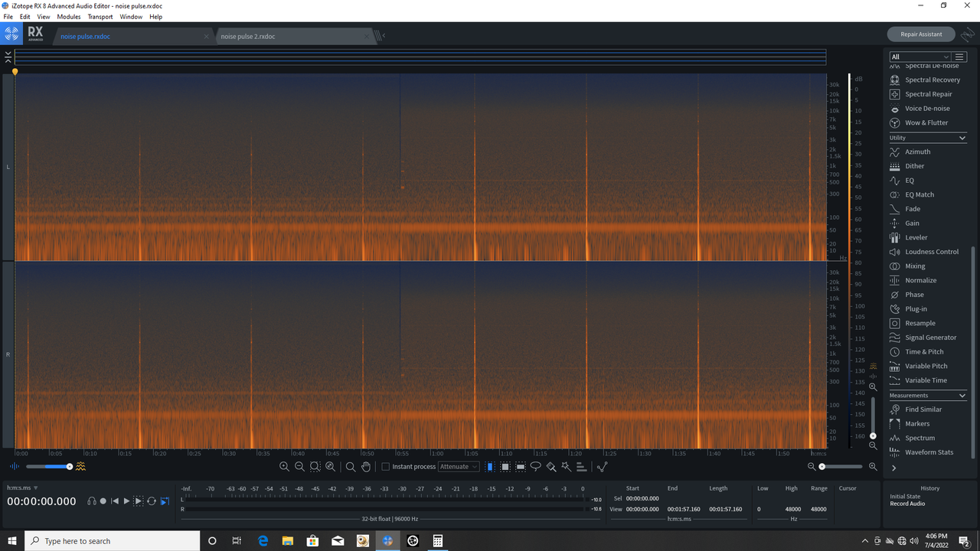Click the Repair Assistant button
The image size is (980, 551).
coord(920,34)
